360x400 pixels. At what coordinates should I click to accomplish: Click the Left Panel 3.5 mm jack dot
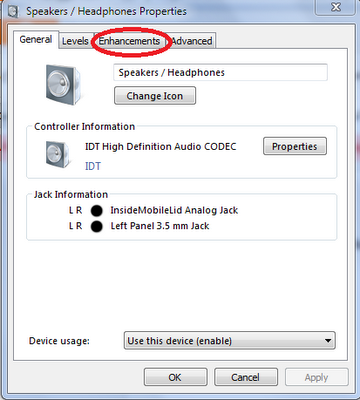pos(97,226)
